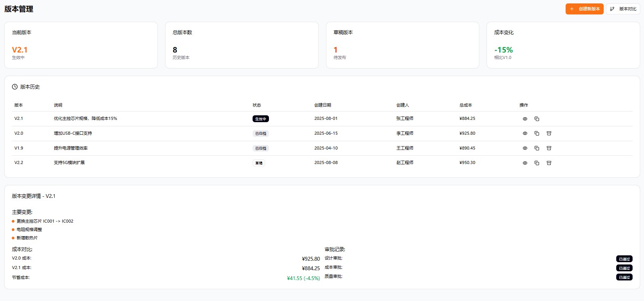Screen dimensions: 644x301
Task: Click the 已归档 badge in V2.0 row
Action: [x=261, y=134]
